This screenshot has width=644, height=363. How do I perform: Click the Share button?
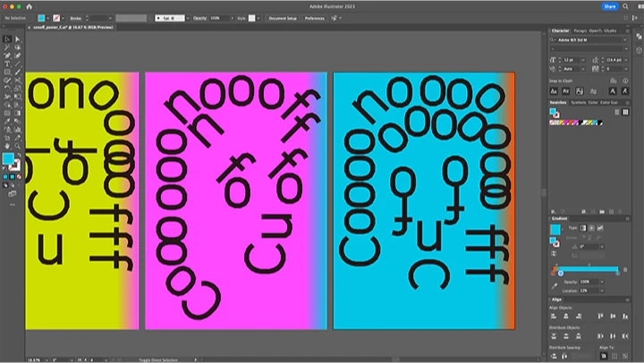(610, 5)
